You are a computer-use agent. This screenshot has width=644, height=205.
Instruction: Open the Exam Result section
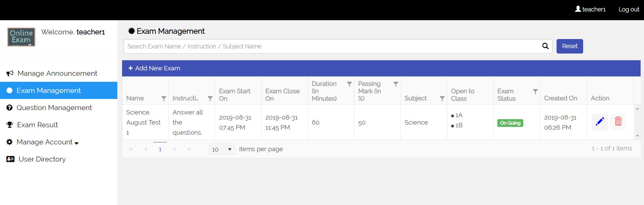(37, 125)
